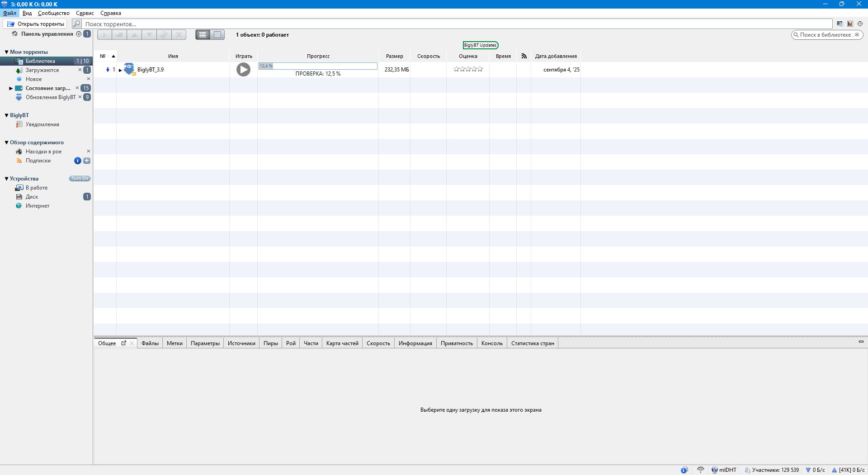Collapse the Обзор содержимого section
This screenshot has width=868, height=475.
coord(6,142)
